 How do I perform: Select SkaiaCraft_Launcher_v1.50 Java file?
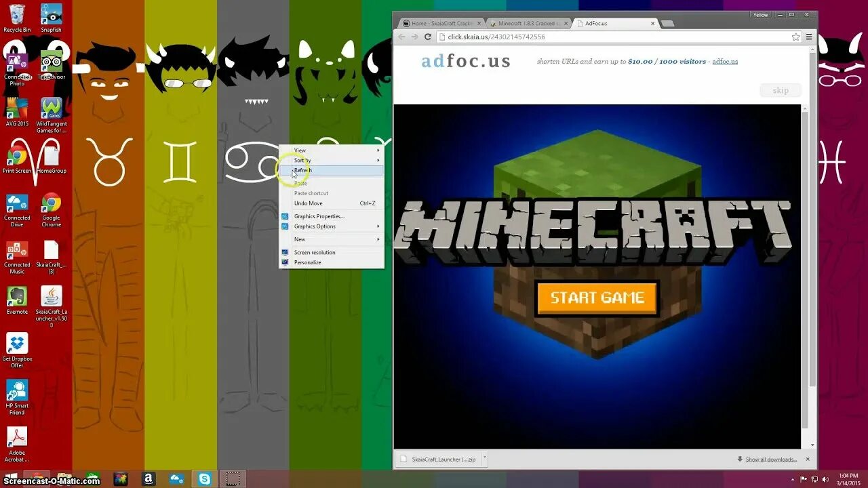(x=52, y=306)
